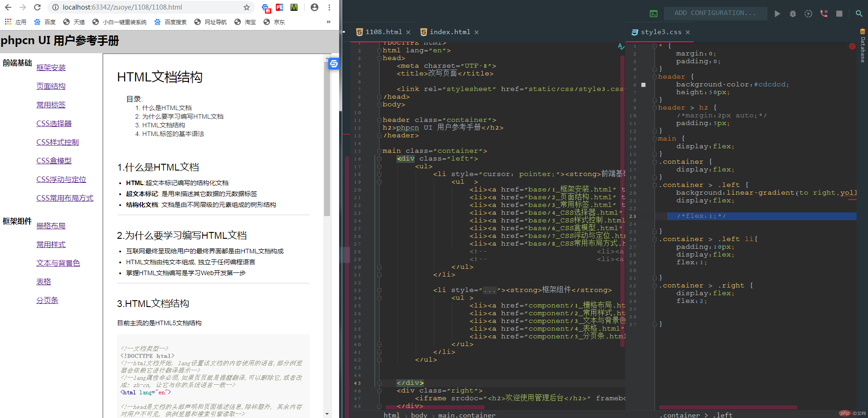Screen dimensions: 868x418
Task: Collapse the html tag fold marker
Action: (x=379, y=50)
